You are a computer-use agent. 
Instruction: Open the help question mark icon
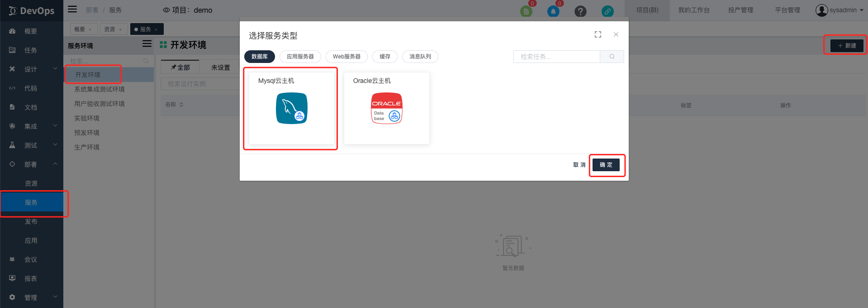click(x=580, y=11)
